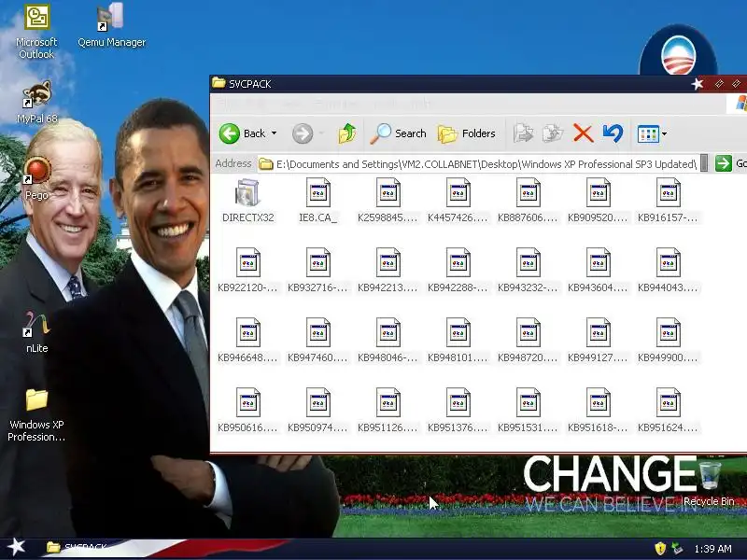Click the Safely Remove Hardware tray icon
Viewport: 747px width, 560px height.
pos(676,549)
